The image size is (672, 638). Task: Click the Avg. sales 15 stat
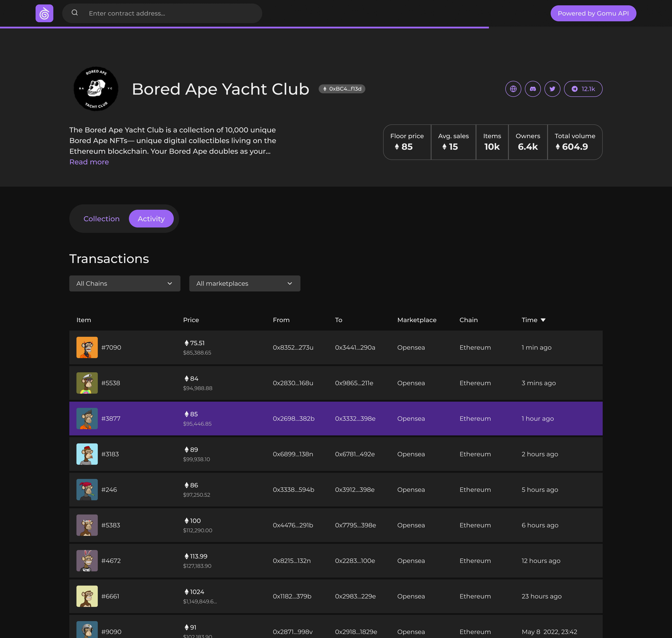[453, 142]
